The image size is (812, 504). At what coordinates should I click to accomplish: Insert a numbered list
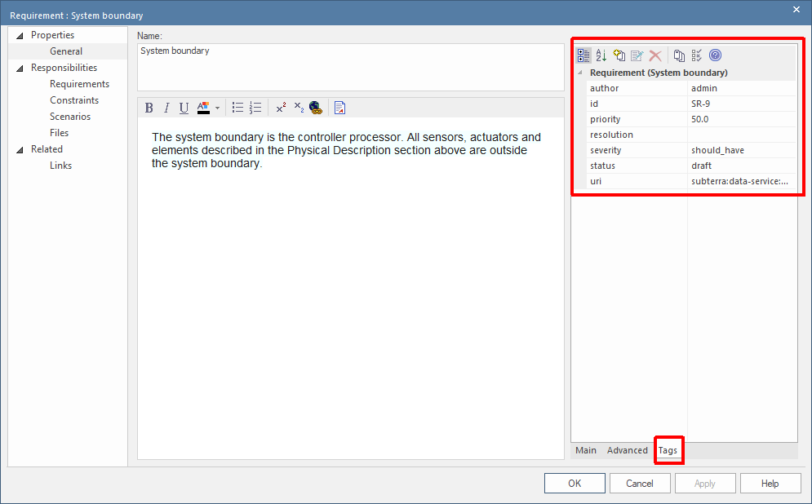pyautogui.click(x=255, y=108)
